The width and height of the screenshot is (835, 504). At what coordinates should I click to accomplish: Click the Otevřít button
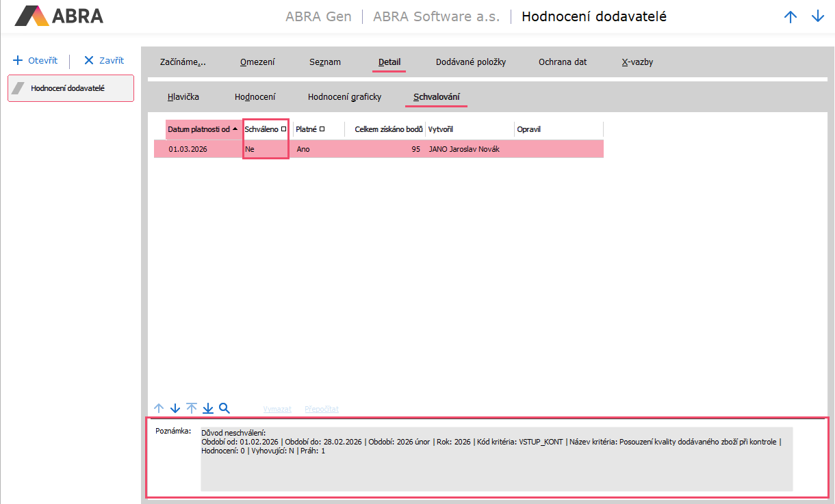[x=36, y=61]
